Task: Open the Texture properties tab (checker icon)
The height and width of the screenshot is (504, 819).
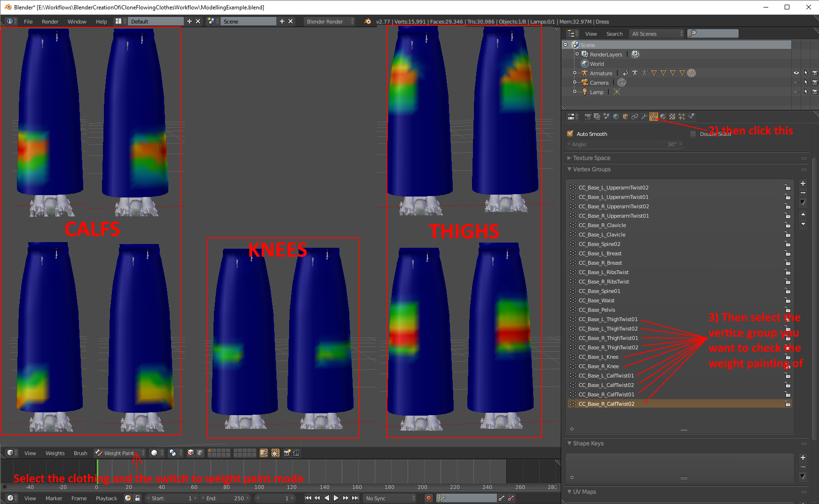Action: (x=672, y=117)
